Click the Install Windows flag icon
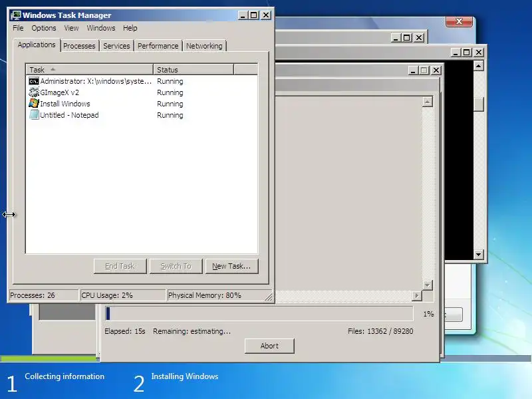The image size is (532, 399). 34,104
